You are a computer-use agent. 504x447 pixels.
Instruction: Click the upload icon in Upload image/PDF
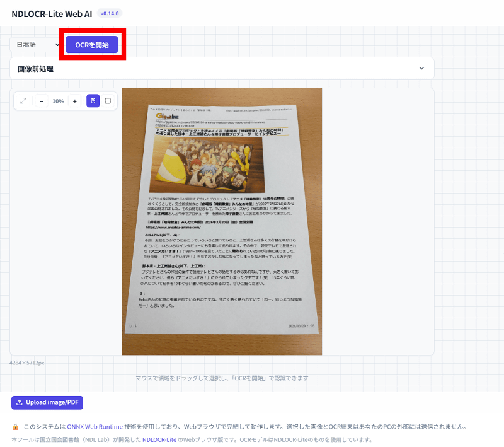[20, 402]
